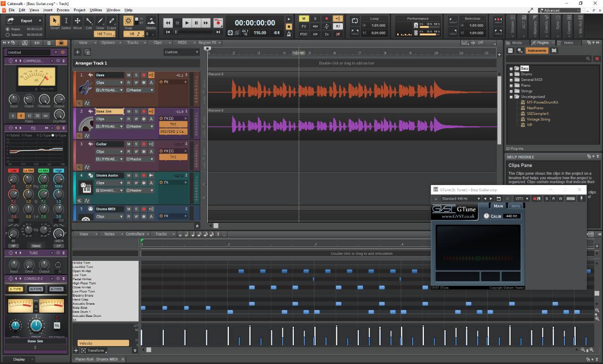
Task: Open the Insert menu
Action: click(x=48, y=10)
